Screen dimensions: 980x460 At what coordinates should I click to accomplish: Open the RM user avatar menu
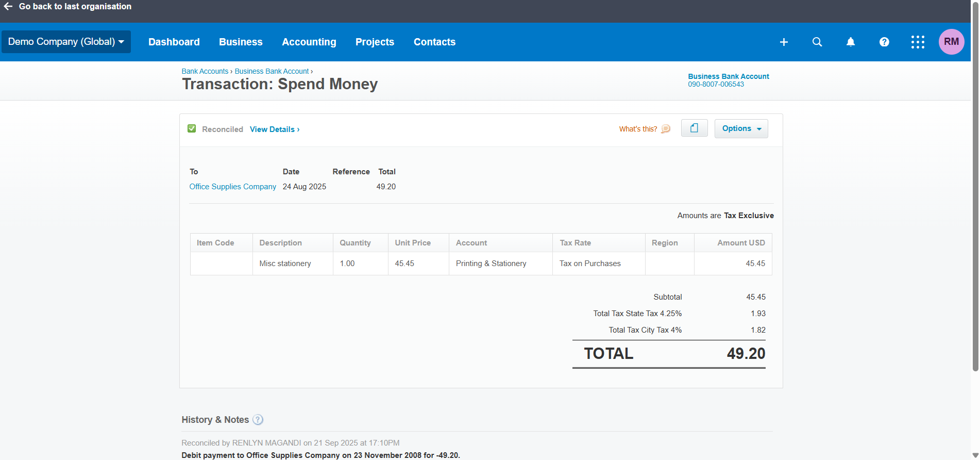951,42
